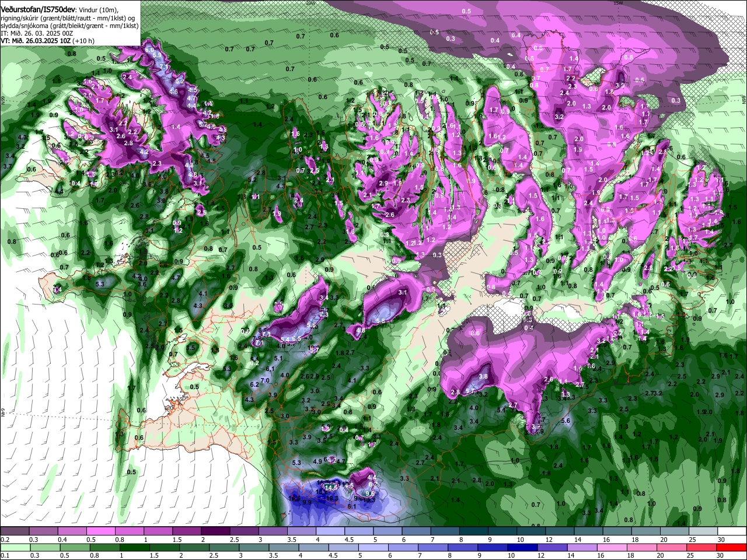This screenshot has height=560, width=747.
Task: Click the "0.2" label in the top legend row
Action: [4, 540]
